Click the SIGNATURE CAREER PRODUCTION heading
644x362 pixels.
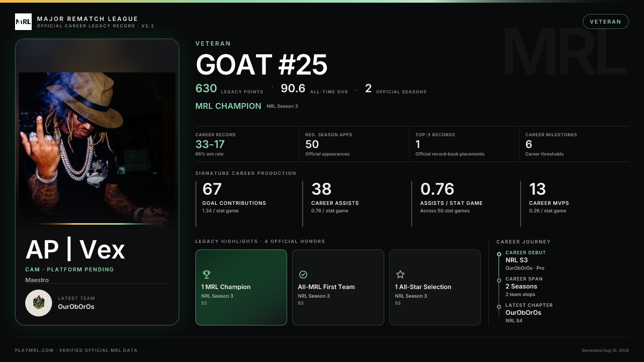coord(246,173)
